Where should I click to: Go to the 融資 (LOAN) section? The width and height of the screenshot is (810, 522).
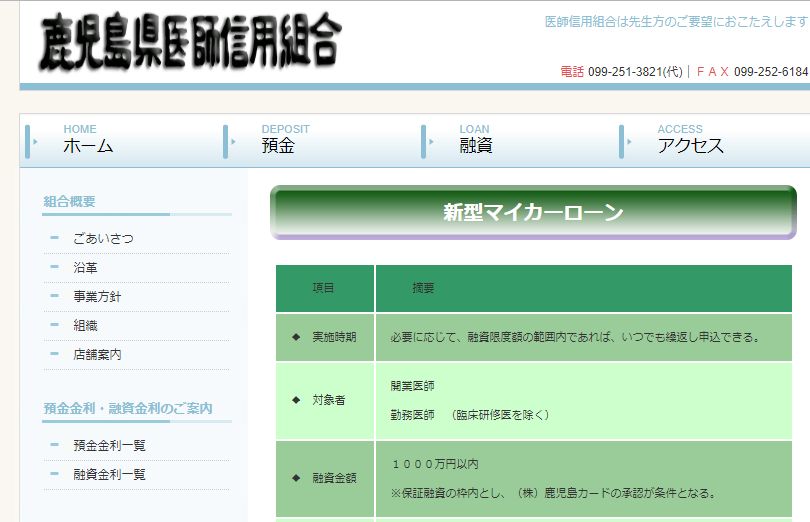coord(476,145)
